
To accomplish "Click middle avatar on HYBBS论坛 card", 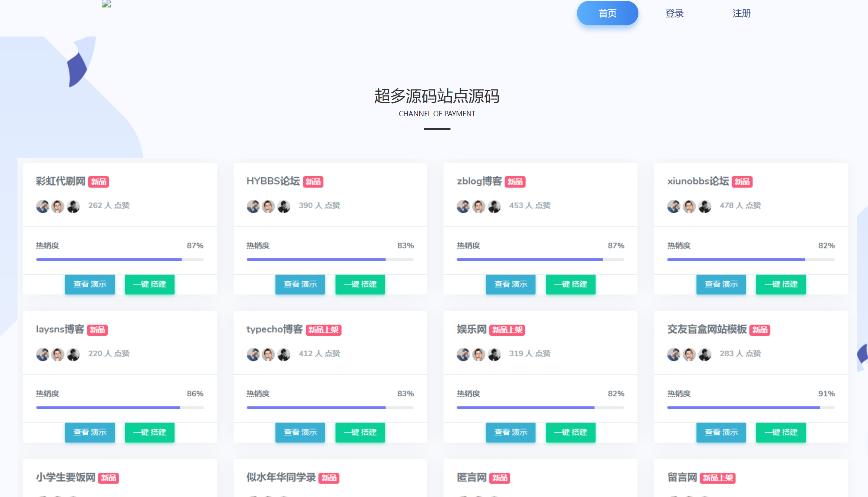I will click(x=268, y=206).
